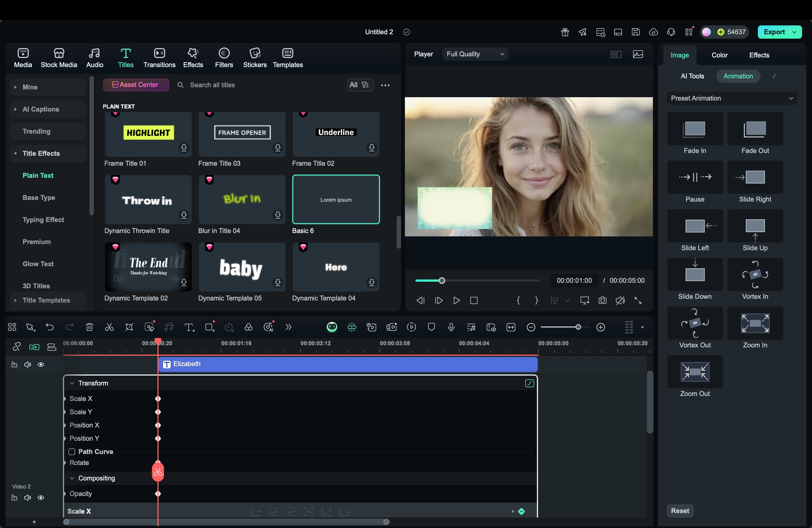
Task: Open the Full Quality player dropdown
Action: point(475,54)
